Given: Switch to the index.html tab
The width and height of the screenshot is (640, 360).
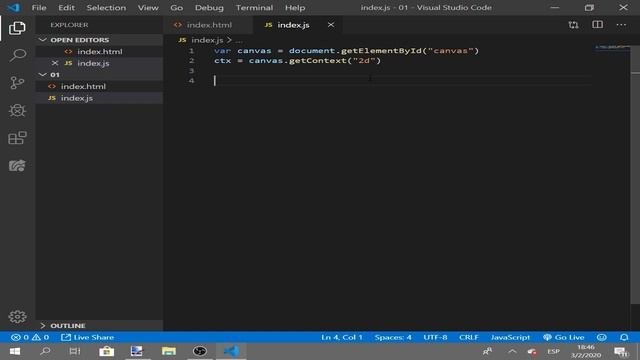Looking at the screenshot, I should click(x=208, y=25).
